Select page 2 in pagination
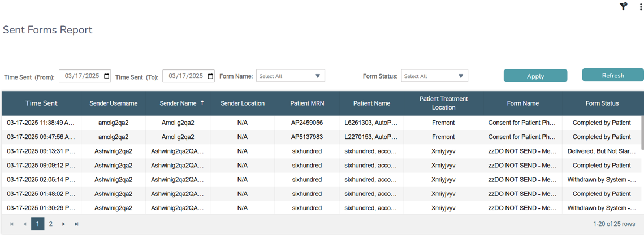 50,224
